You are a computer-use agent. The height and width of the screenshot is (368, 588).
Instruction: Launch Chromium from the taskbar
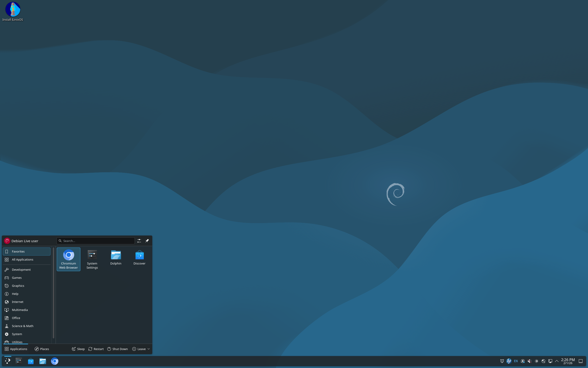coord(55,361)
